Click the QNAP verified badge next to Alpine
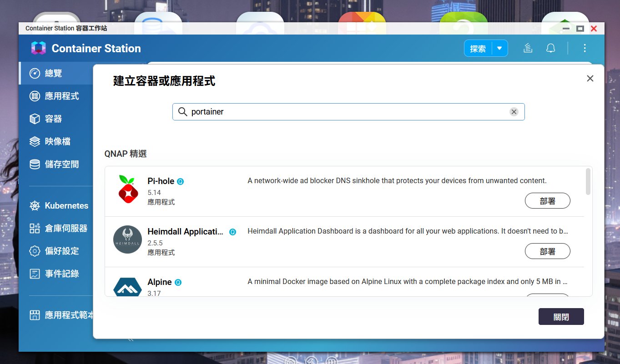Screen dimensions: 620x364 pyautogui.click(x=178, y=282)
